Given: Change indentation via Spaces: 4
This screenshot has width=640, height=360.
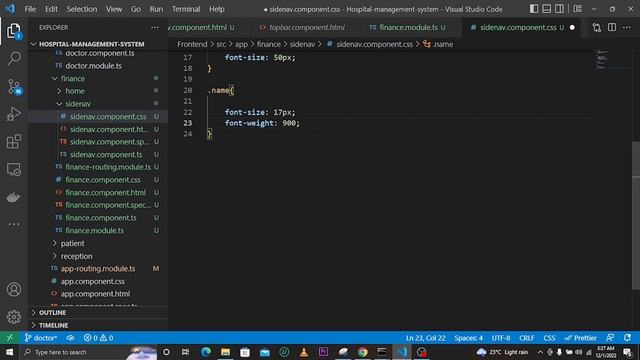Looking at the screenshot, I should click(x=469, y=338).
